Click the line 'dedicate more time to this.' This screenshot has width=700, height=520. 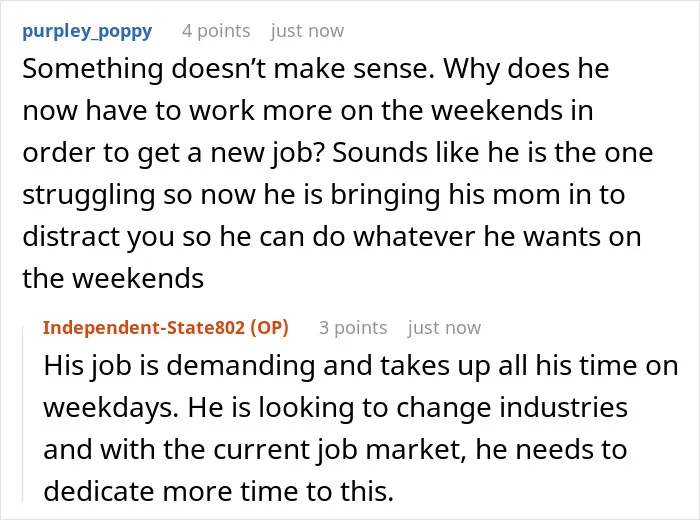(x=219, y=491)
